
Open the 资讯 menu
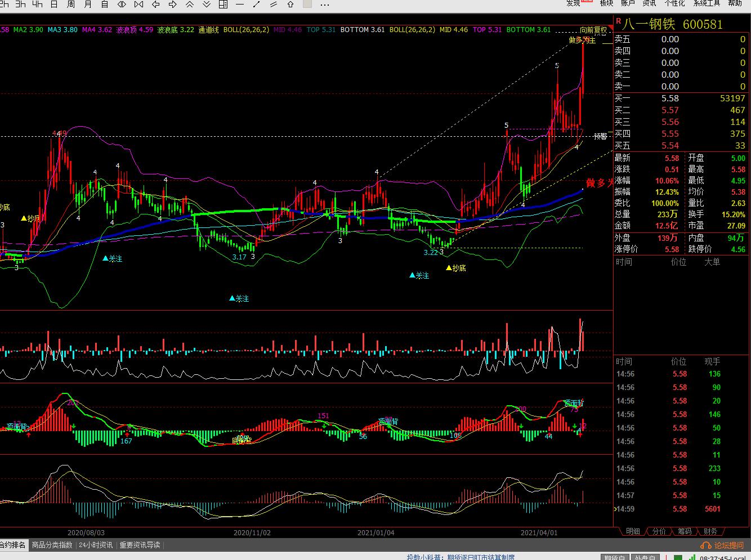[x=650, y=3]
